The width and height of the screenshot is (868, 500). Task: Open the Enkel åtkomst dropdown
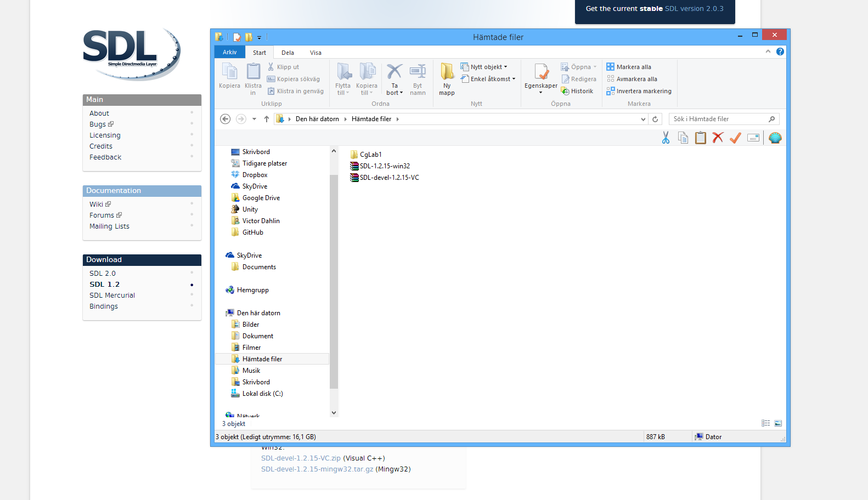(x=488, y=79)
